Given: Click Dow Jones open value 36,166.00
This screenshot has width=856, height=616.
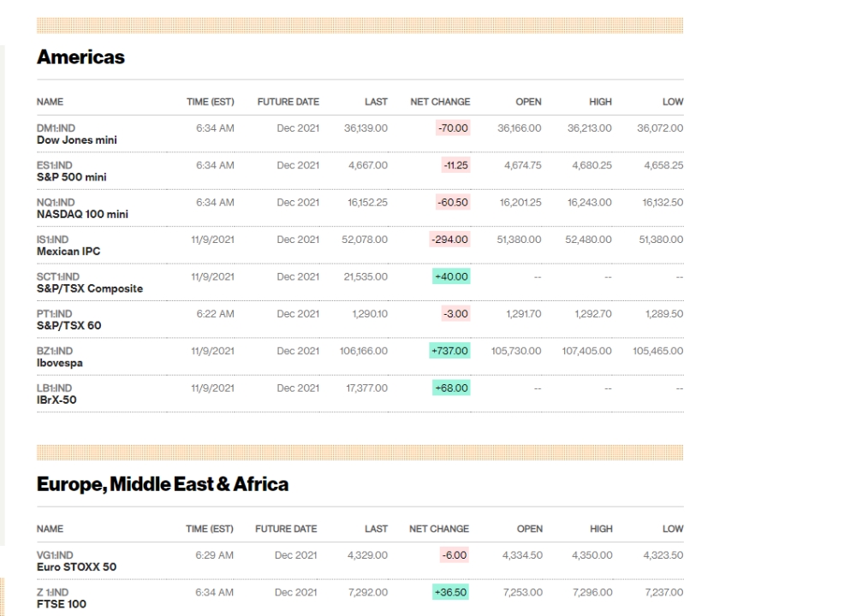Looking at the screenshot, I should pos(520,128).
